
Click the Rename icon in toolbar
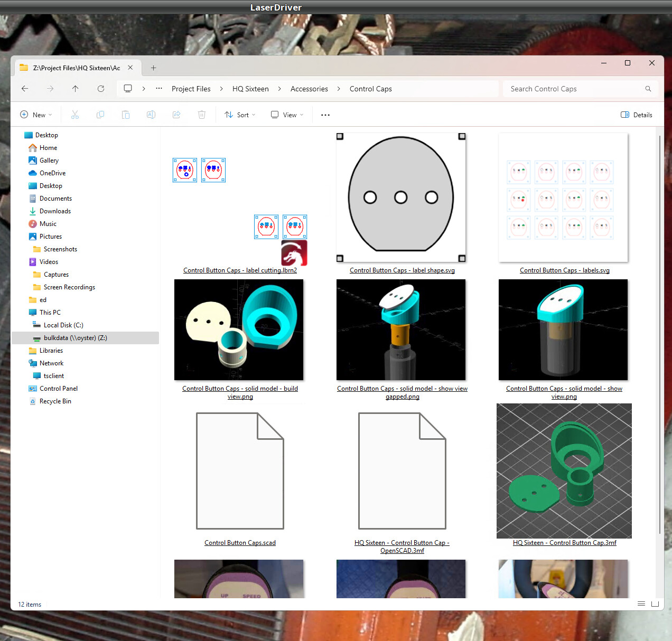(x=151, y=115)
